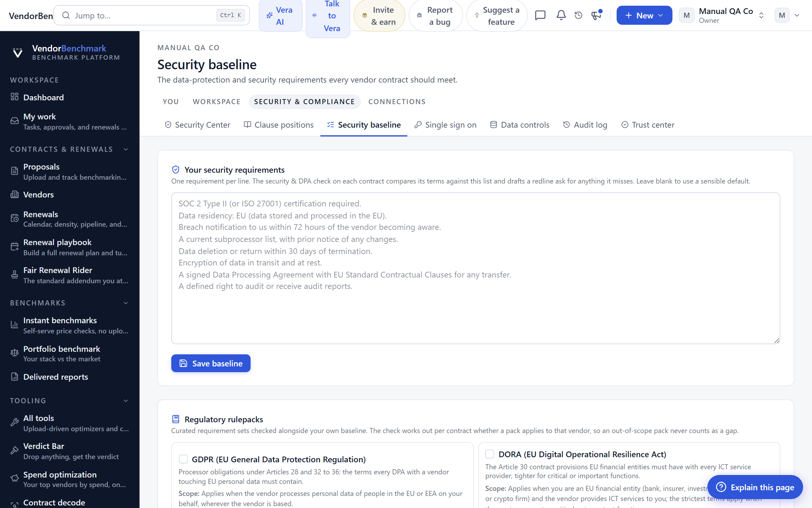
Task: Click the Proposals document icon
Action: click(x=14, y=171)
